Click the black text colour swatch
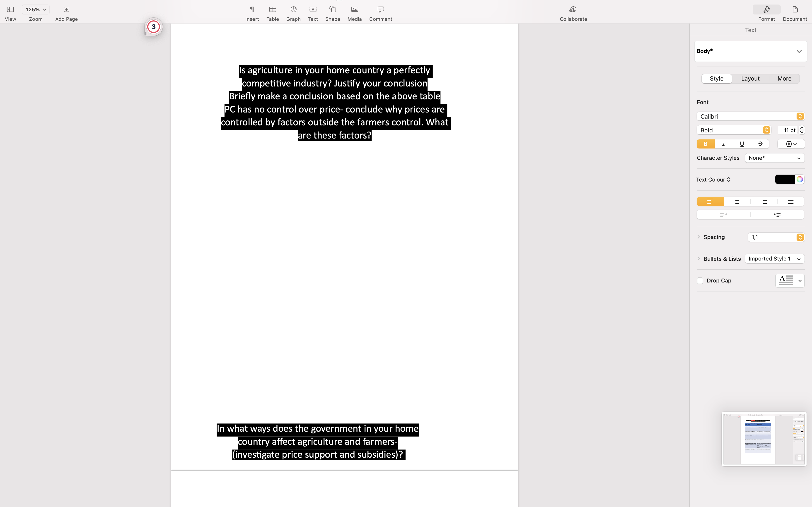The height and width of the screenshot is (507, 812). [785, 179]
